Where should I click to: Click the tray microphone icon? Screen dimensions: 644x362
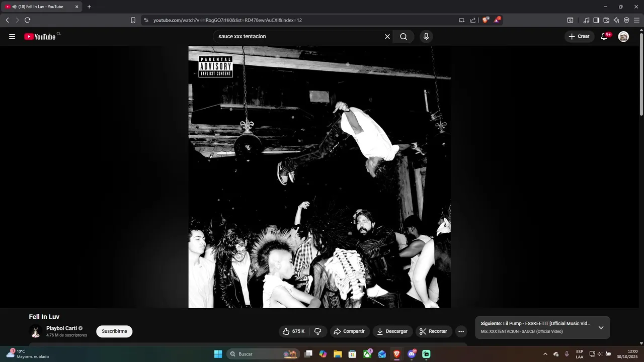pos(567,354)
